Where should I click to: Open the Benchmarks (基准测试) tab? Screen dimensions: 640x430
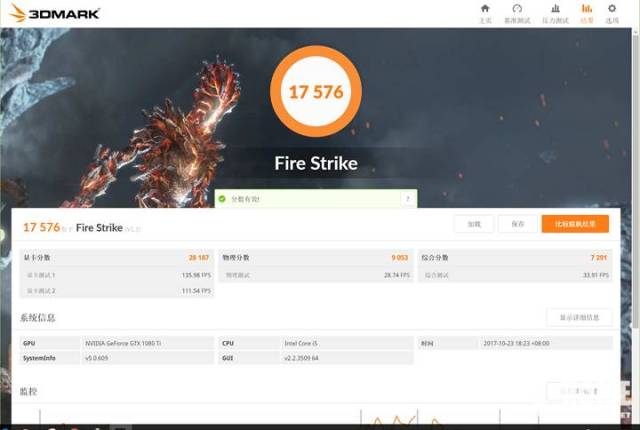517,13
